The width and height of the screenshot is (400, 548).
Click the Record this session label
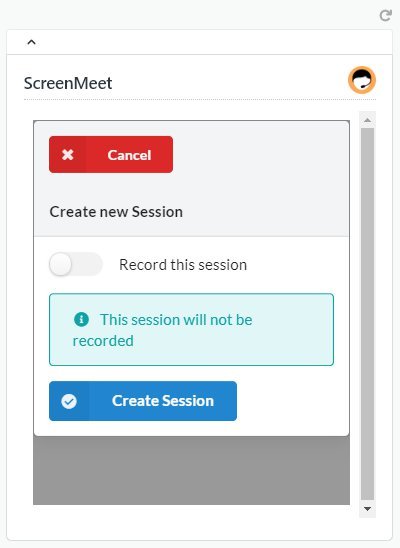point(183,265)
